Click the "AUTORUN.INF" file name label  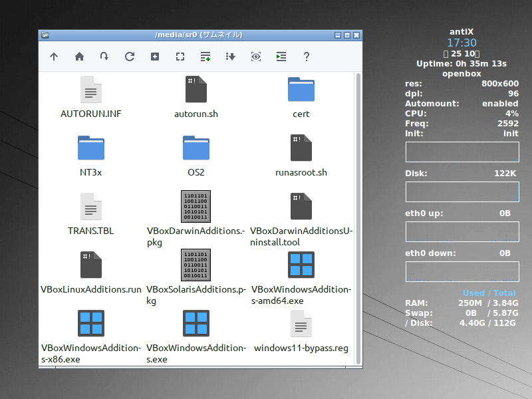tap(91, 114)
